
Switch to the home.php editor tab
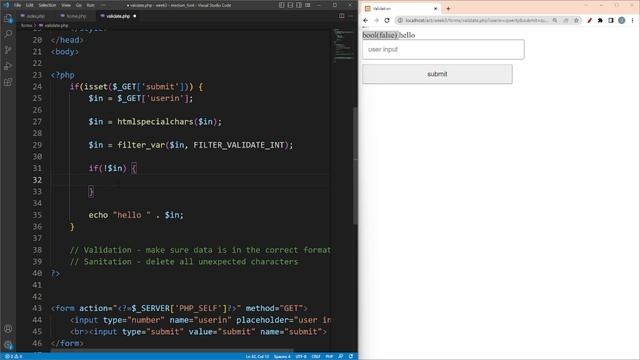point(76,16)
